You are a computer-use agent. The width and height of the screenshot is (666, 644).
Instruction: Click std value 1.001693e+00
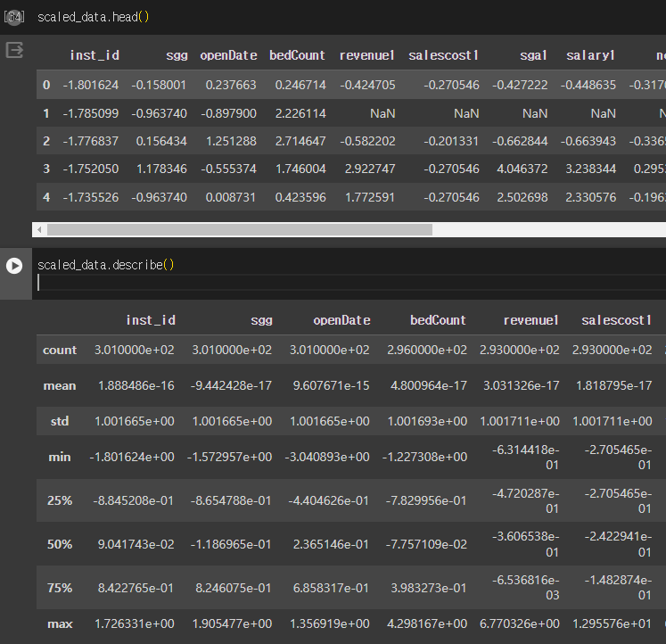[427, 421]
